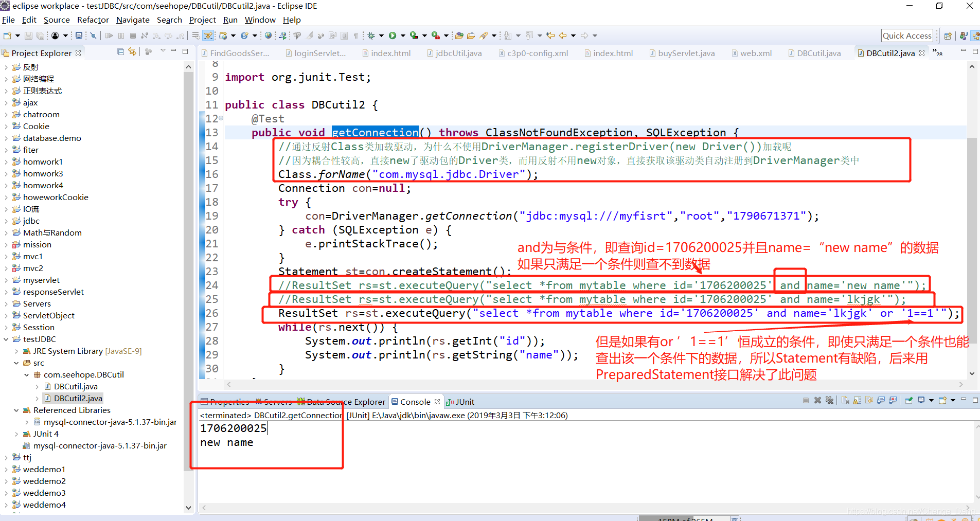Click the New file toolbar icon
Viewport: 980px width, 521px height.
[x=7, y=35]
